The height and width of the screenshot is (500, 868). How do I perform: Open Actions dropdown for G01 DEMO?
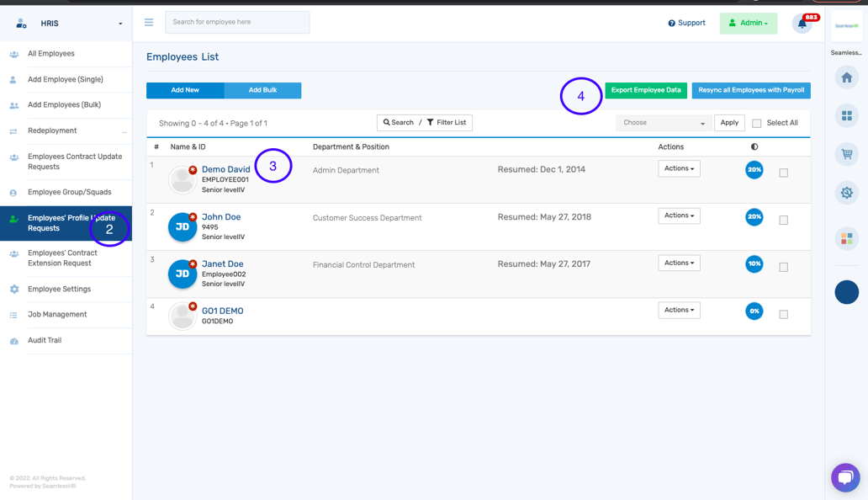point(679,310)
